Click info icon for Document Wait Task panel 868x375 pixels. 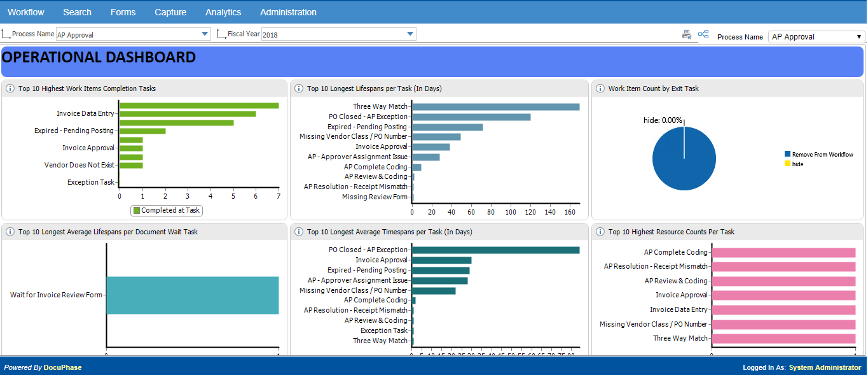(x=10, y=232)
